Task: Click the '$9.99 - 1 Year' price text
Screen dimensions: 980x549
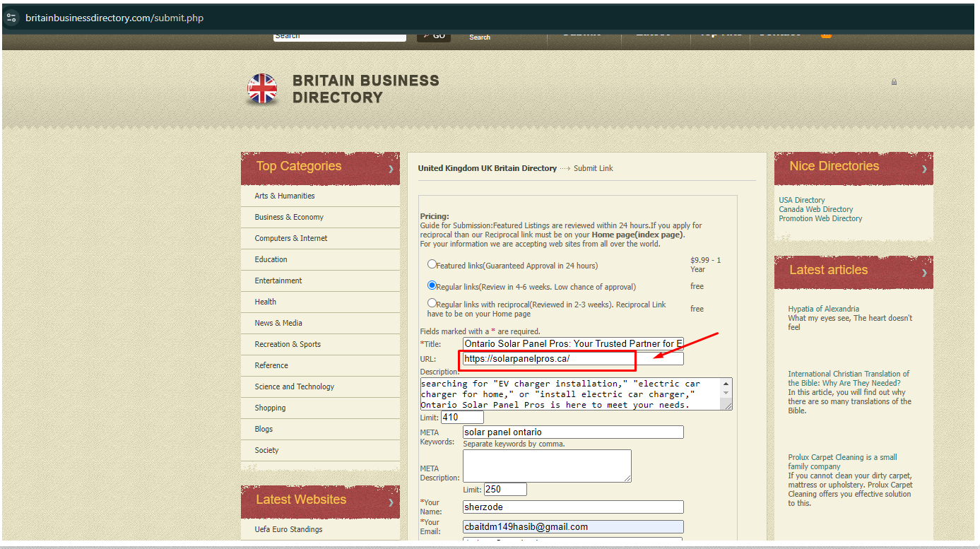Action: 706,264
